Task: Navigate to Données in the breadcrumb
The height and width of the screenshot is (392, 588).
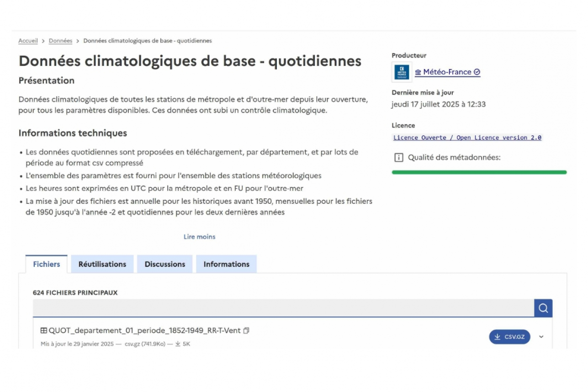Action: [60, 41]
